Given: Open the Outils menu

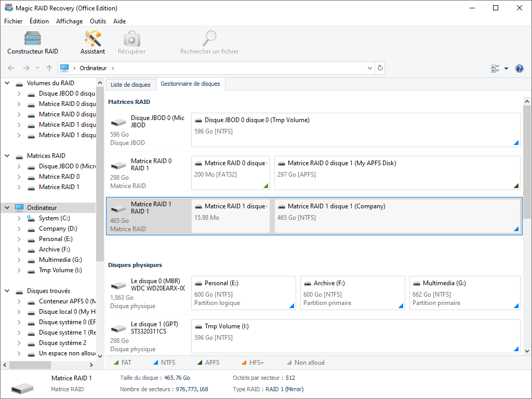Looking at the screenshot, I should click(98, 21).
